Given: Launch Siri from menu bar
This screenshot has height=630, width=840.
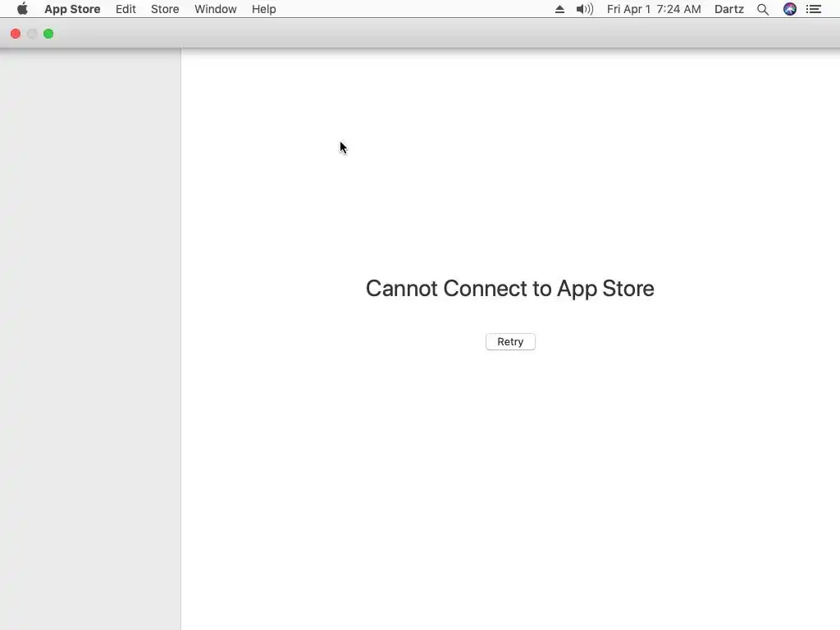Looking at the screenshot, I should click(790, 9).
